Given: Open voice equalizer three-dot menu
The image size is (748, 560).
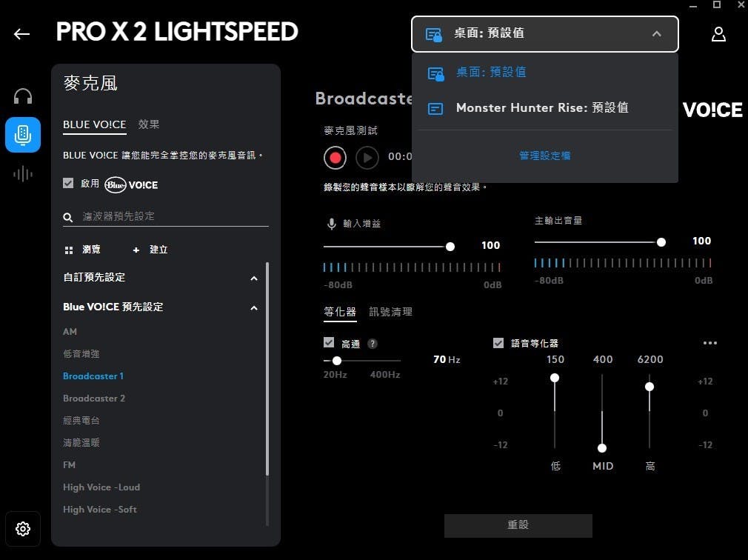Looking at the screenshot, I should (709, 343).
